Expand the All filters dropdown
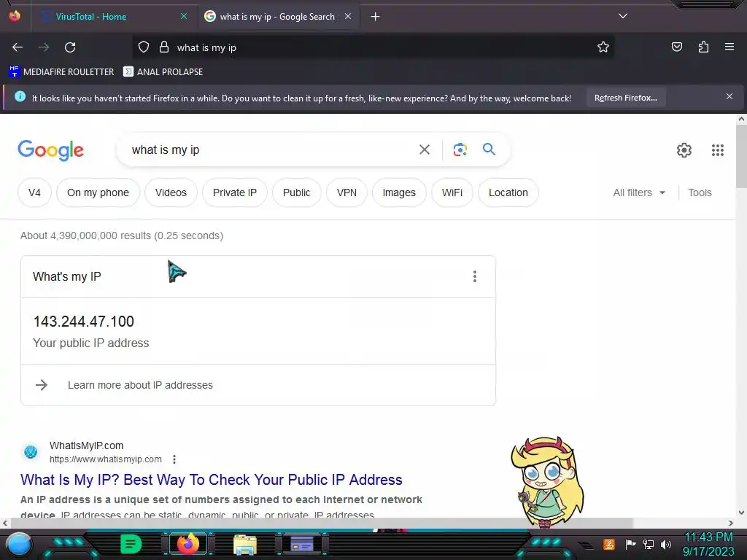 pyautogui.click(x=639, y=192)
